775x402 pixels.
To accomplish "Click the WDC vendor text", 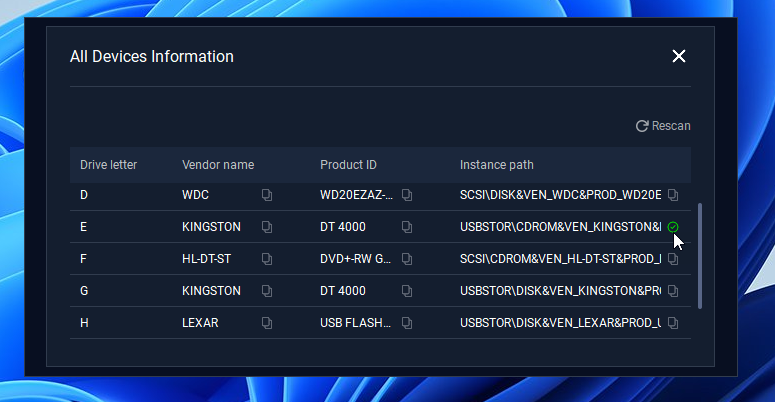I will tap(195, 195).
